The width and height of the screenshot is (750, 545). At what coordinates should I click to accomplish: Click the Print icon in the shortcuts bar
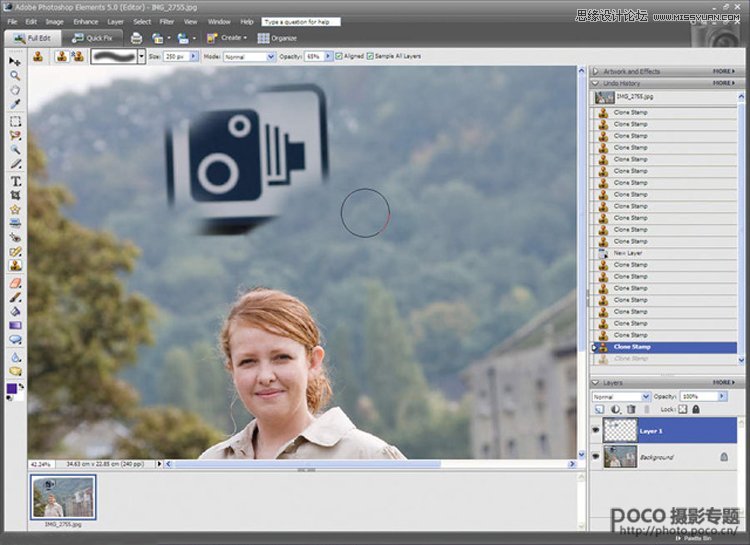click(x=136, y=38)
